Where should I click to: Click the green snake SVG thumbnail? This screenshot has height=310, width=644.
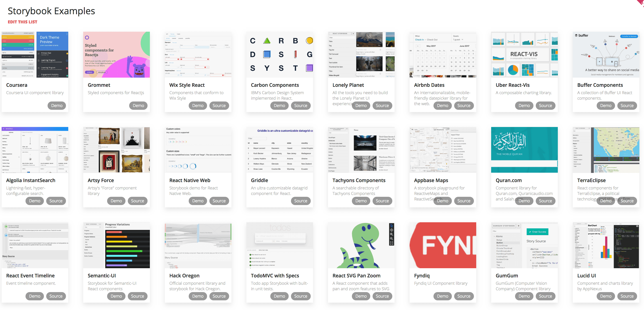pos(361,245)
